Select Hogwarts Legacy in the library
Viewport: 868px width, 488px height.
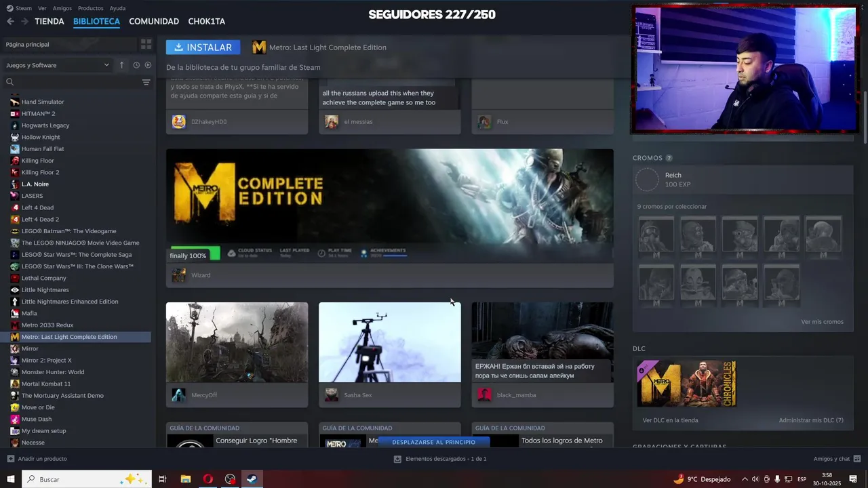[45, 125]
